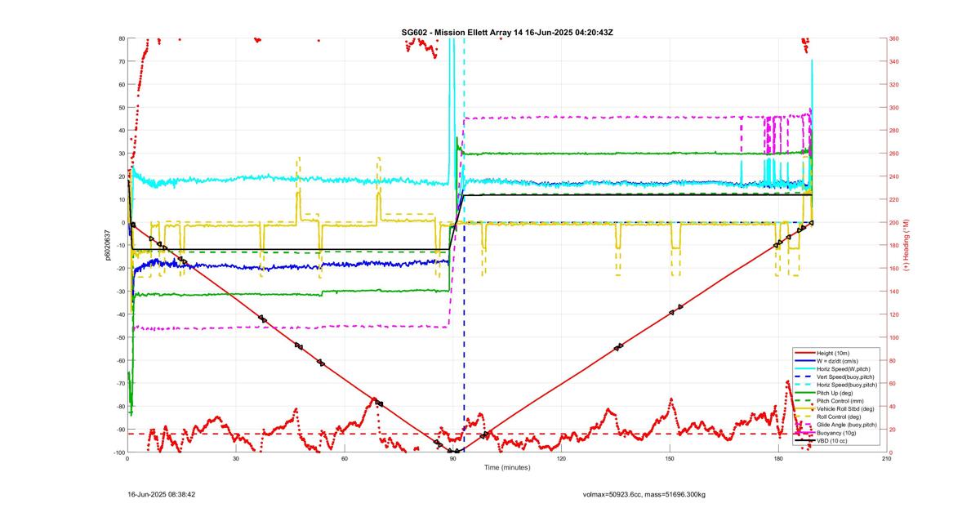Click the green Pitch Up swatch in legend
This screenshot has width=980, height=508.
(x=805, y=393)
